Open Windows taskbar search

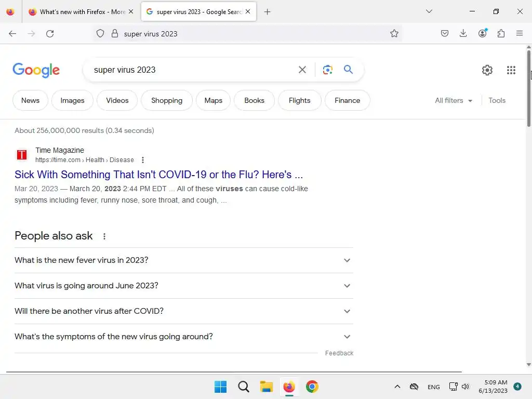244,387
